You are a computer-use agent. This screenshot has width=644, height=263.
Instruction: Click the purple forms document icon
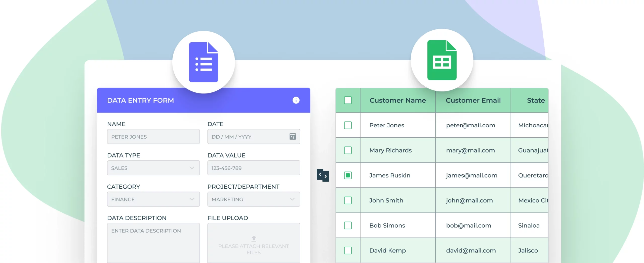[204, 62]
